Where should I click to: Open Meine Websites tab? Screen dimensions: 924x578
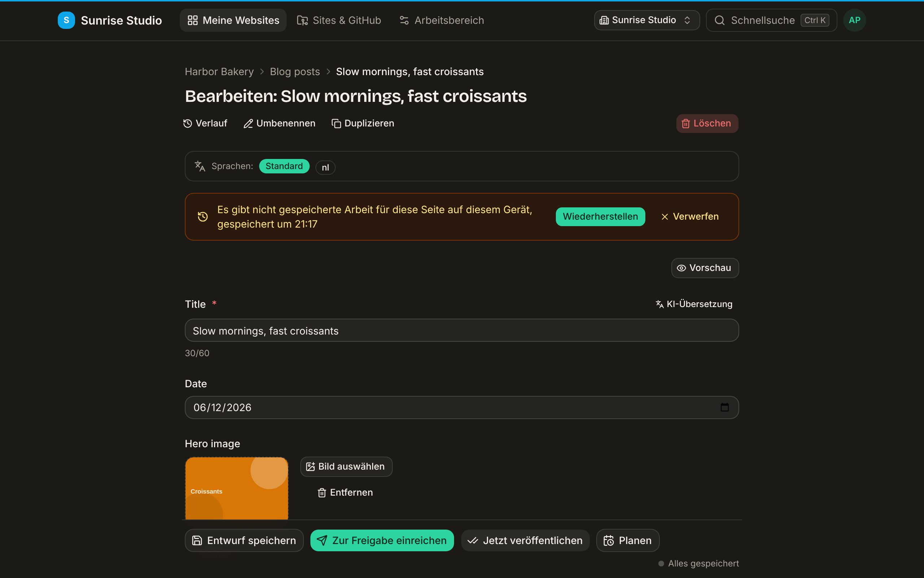tap(233, 20)
